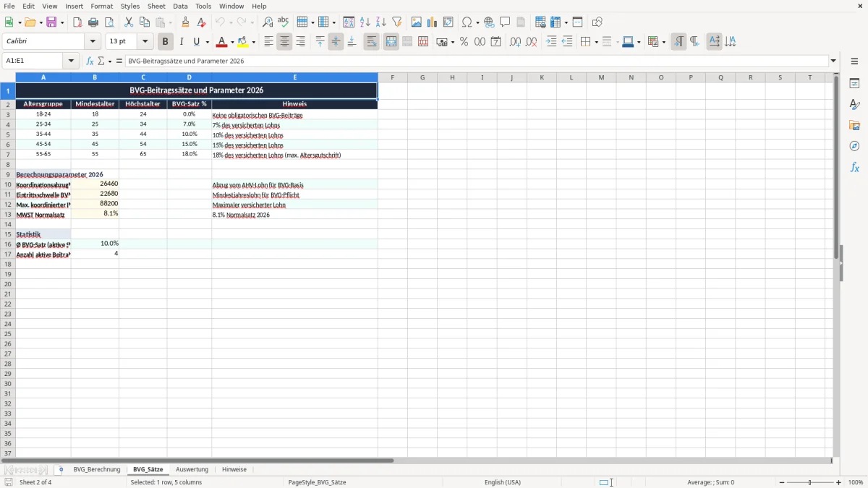This screenshot has width=868, height=488.
Task: Print the spreadsheet via printer icon
Action: tap(93, 22)
